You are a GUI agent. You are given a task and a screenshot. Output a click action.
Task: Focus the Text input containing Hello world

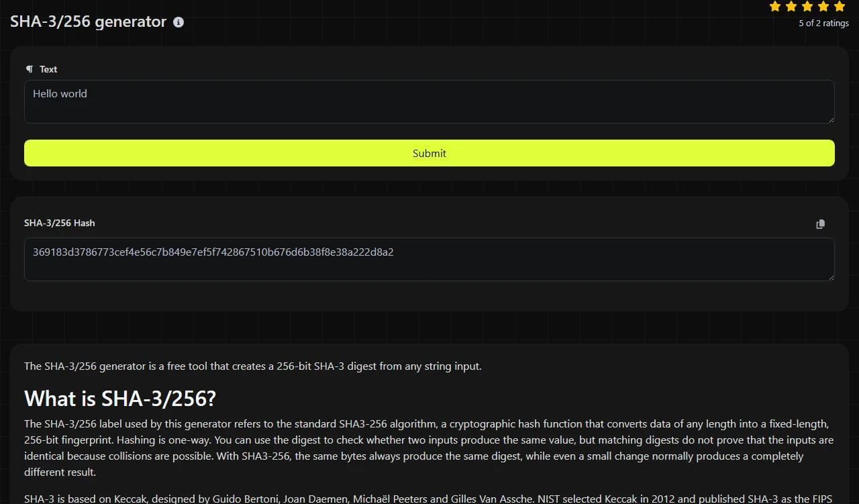(x=429, y=102)
